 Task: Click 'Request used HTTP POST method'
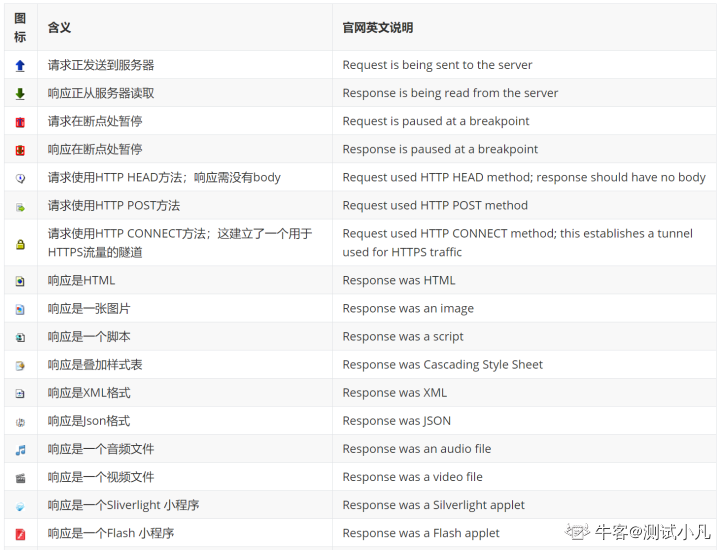[x=435, y=205]
